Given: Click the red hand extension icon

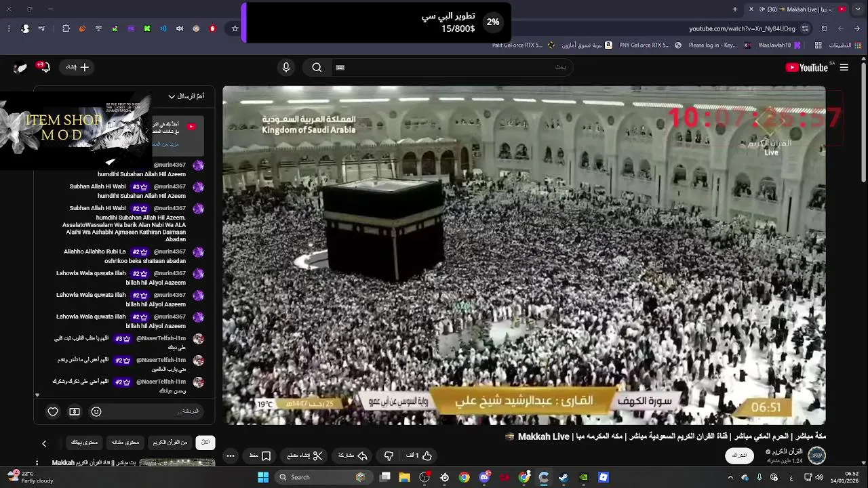Looking at the screenshot, I should coord(212,28).
